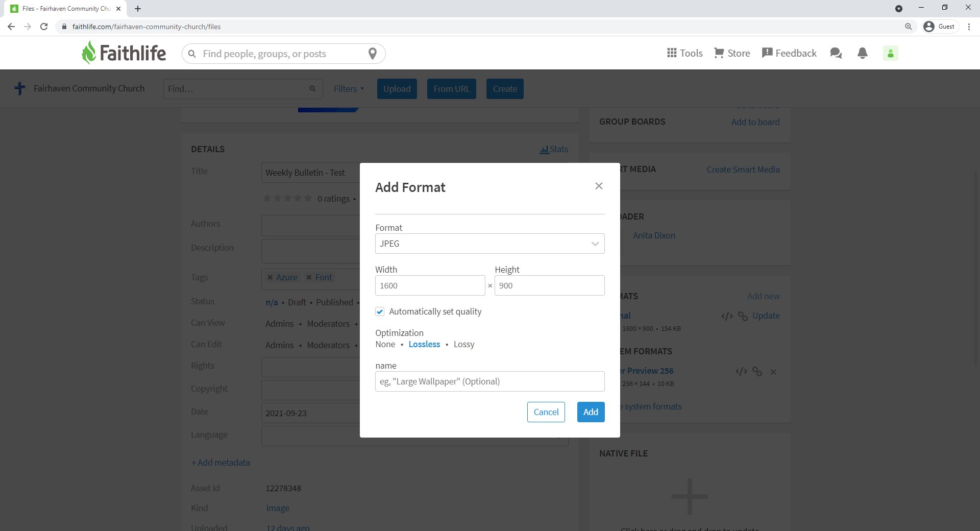Click Add new format link

coord(764,296)
